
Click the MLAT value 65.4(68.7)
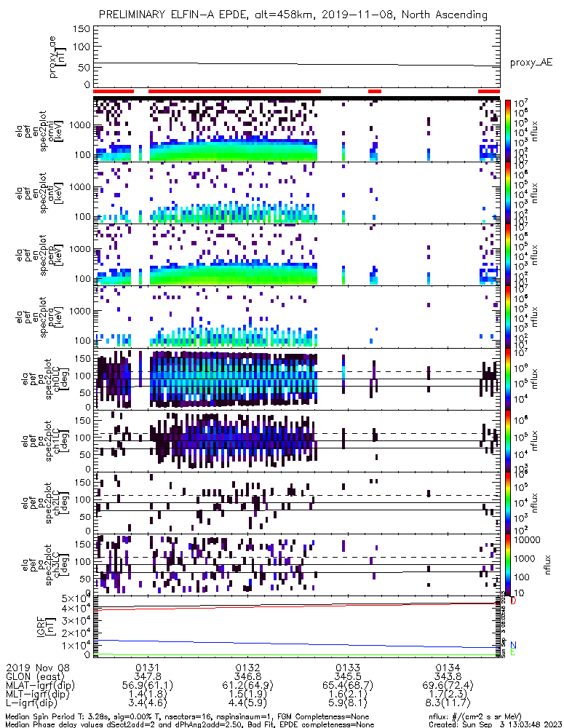348,685
